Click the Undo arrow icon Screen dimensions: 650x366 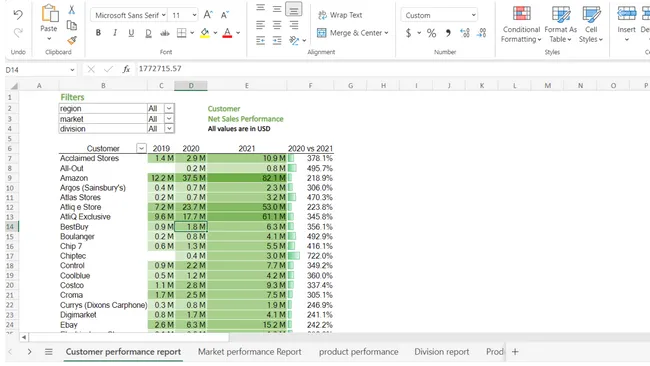(x=18, y=15)
